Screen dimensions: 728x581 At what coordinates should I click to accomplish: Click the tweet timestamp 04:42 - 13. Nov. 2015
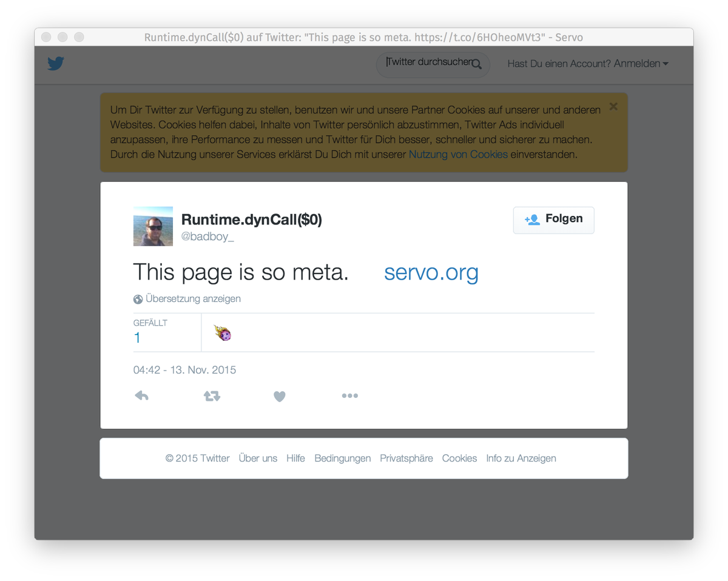pyautogui.click(x=184, y=370)
